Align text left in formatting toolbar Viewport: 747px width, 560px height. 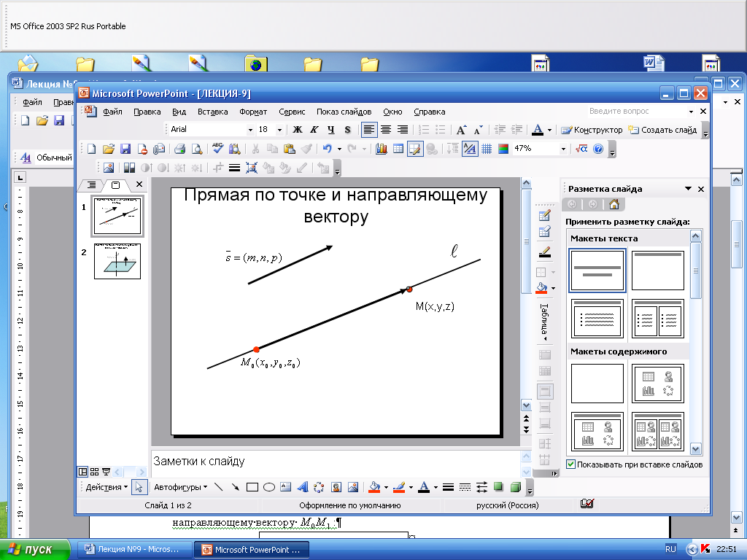pyautogui.click(x=368, y=130)
